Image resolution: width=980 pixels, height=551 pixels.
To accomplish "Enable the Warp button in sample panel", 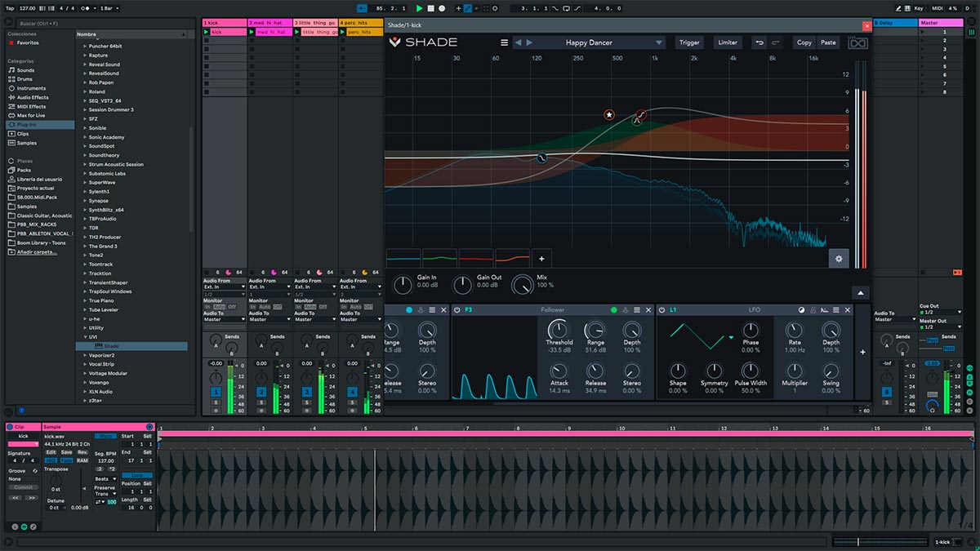I will [104, 436].
